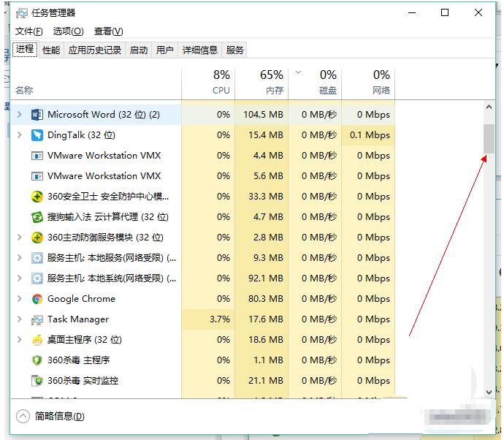Click Task Manager's 3.7% CPU value
504x440 pixels.
tap(220, 319)
